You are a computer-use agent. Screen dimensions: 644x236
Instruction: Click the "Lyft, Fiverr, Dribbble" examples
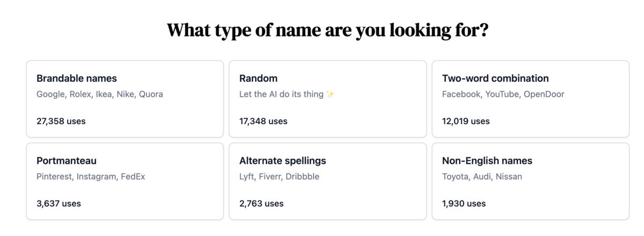pos(279,176)
